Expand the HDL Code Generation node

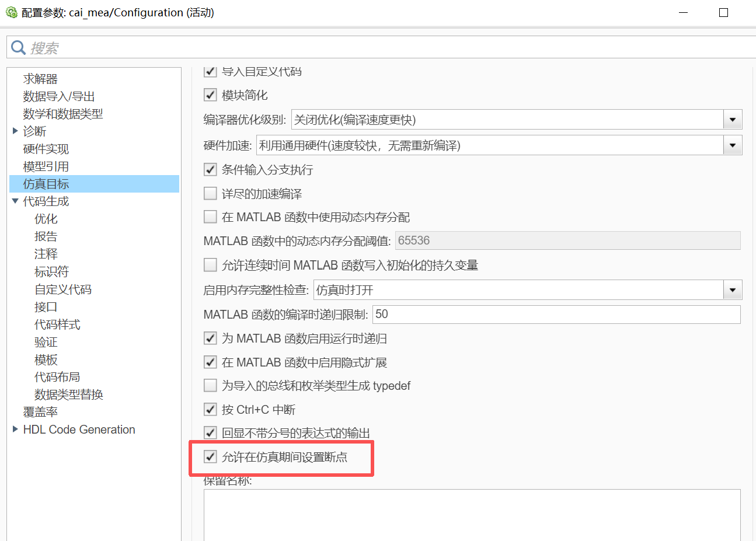16,430
